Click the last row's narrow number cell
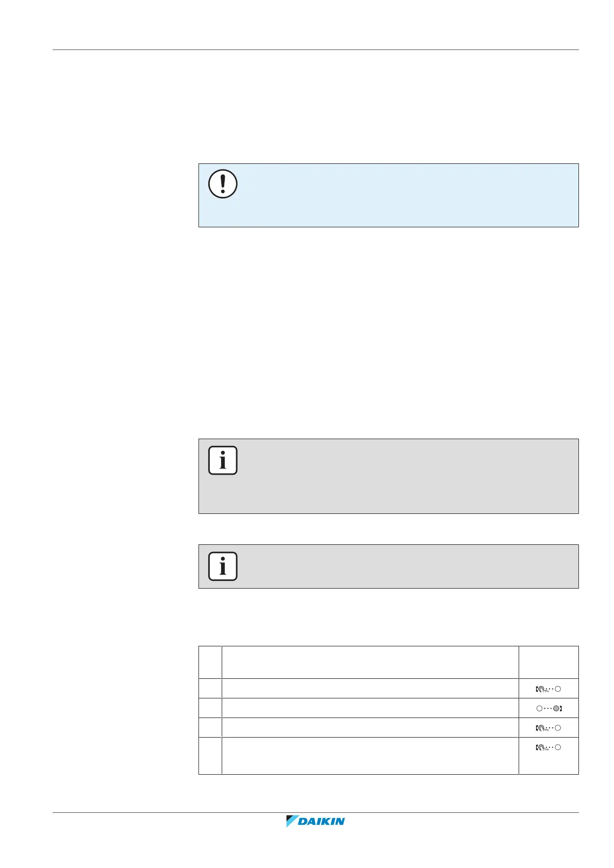The height and width of the screenshot is (868, 614). coord(210,756)
